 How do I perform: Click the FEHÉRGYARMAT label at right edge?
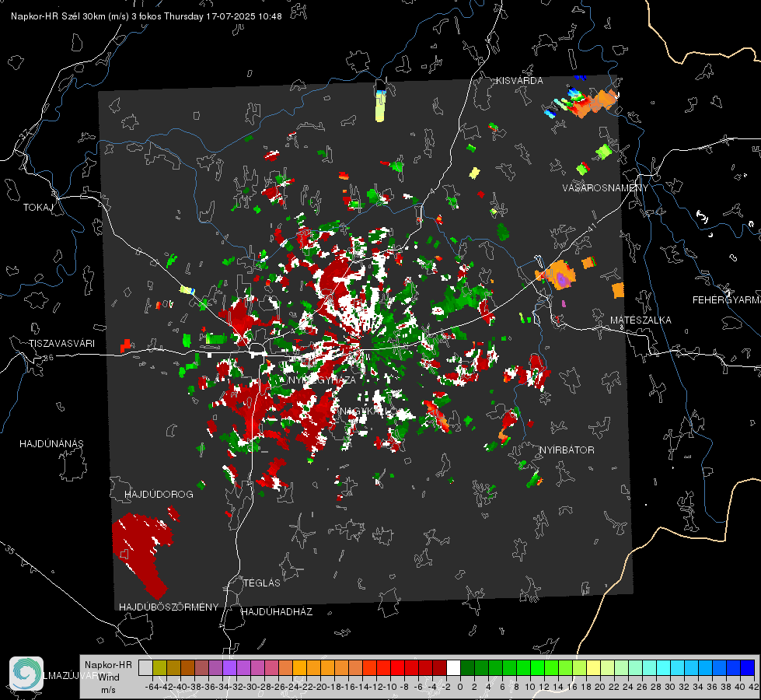coord(727,300)
